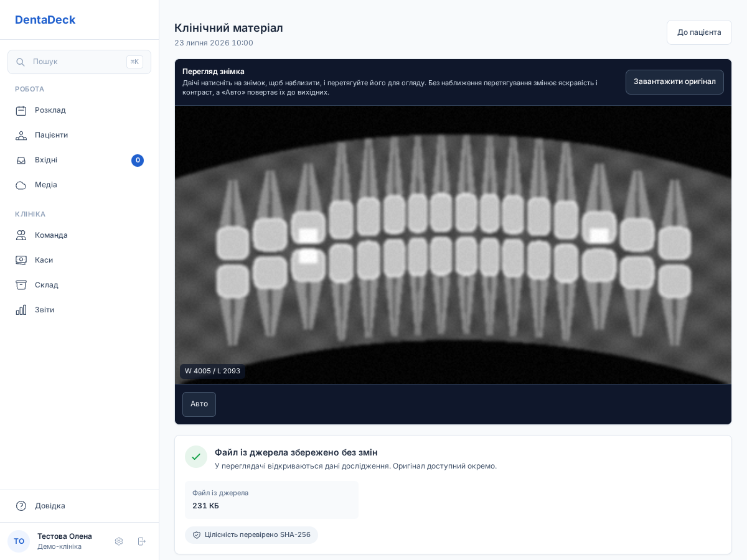747x560 pixels.
Task: Click the Медіа cloud icon
Action: (x=21, y=185)
